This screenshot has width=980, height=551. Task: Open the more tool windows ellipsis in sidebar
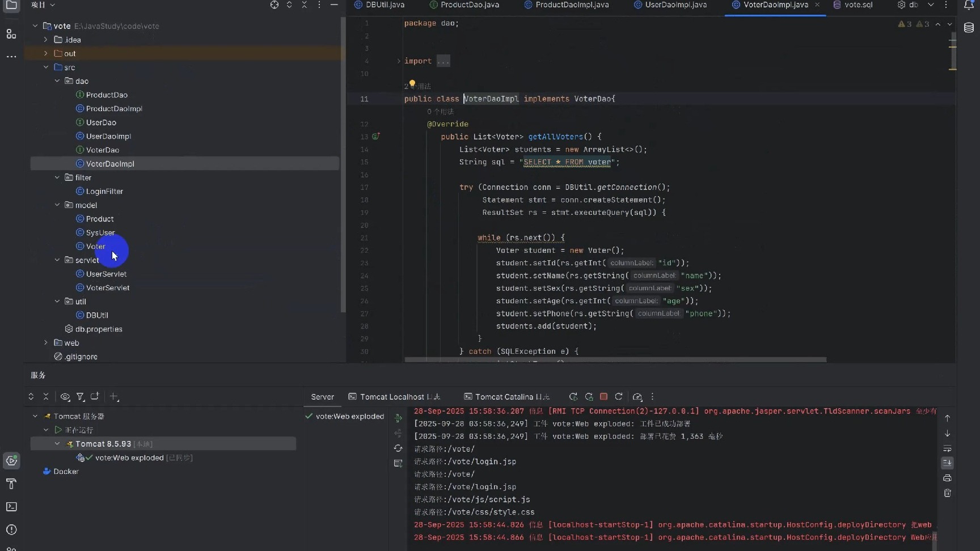(11, 57)
